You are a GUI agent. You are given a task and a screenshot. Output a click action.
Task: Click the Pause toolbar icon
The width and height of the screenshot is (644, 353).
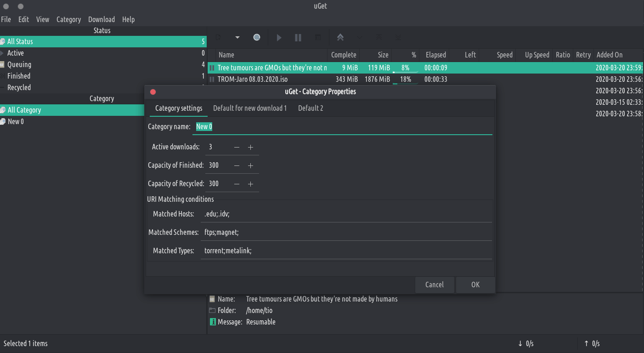(x=298, y=37)
